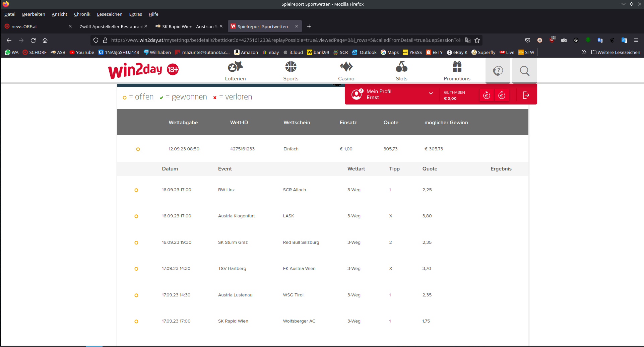
Task: Click the URL address bar field
Action: [x=286, y=40]
